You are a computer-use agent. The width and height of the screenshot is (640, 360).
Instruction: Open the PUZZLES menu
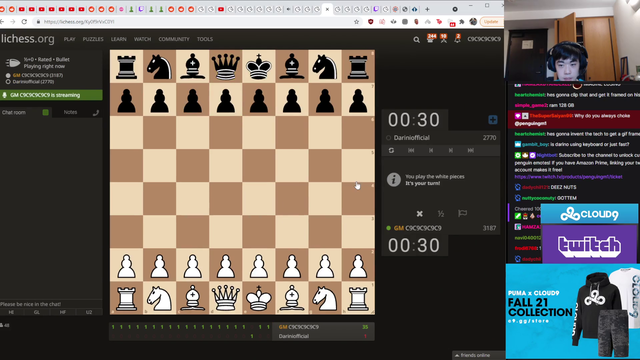tap(93, 39)
